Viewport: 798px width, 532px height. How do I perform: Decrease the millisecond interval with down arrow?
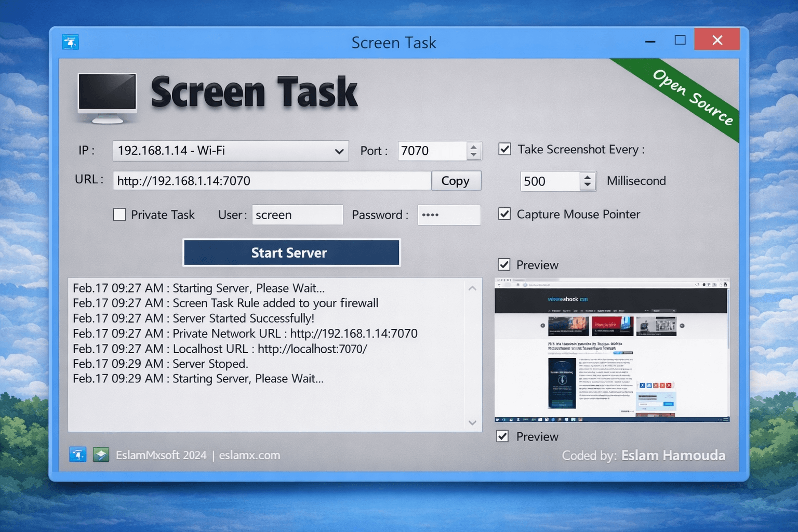click(588, 185)
